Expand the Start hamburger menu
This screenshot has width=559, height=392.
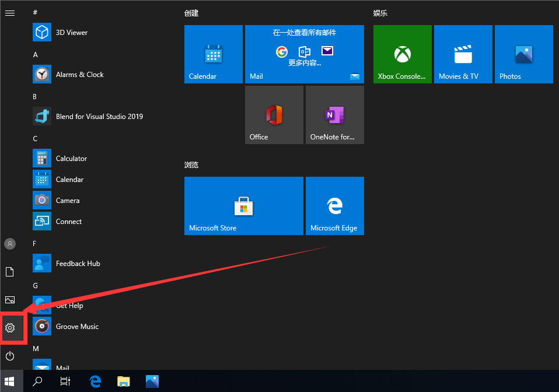point(10,13)
